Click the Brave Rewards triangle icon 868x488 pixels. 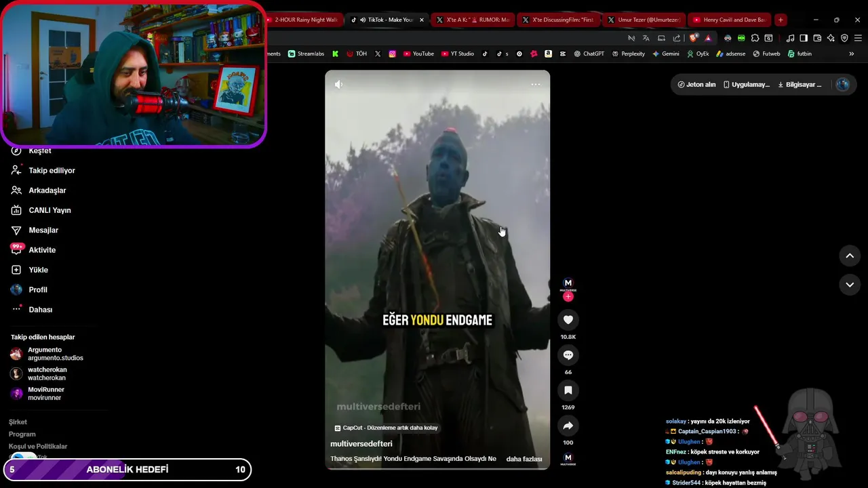tap(708, 38)
